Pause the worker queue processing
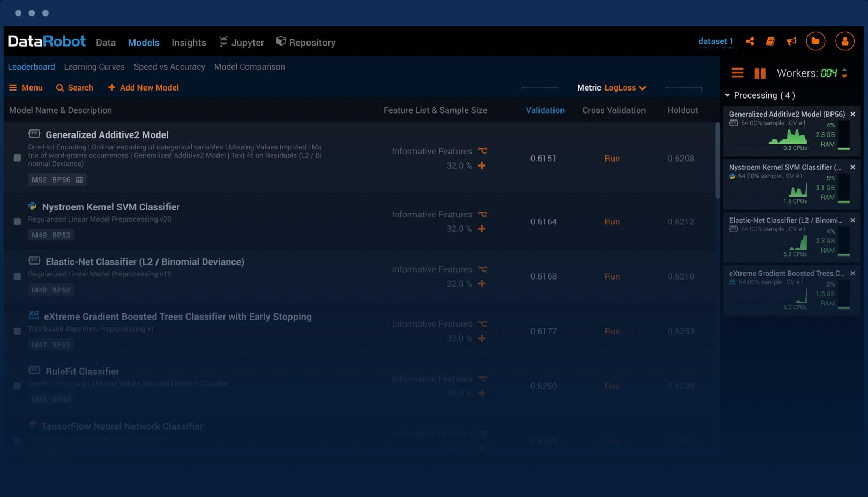The height and width of the screenshot is (497, 868). 760,73
